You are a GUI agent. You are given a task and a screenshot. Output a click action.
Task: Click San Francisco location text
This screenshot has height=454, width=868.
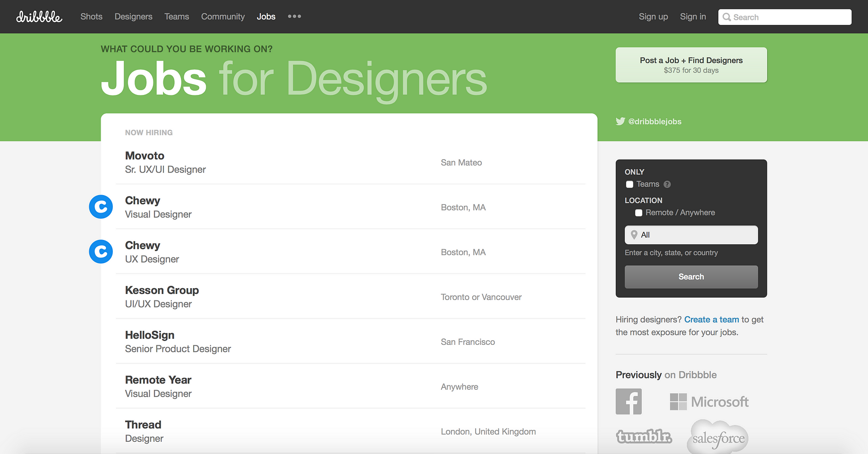click(x=468, y=342)
